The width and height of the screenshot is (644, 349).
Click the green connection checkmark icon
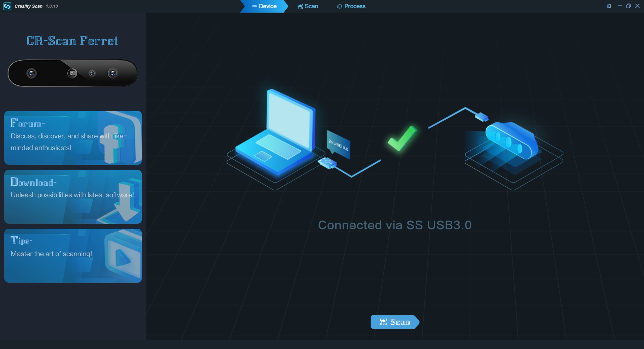point(402,138)
